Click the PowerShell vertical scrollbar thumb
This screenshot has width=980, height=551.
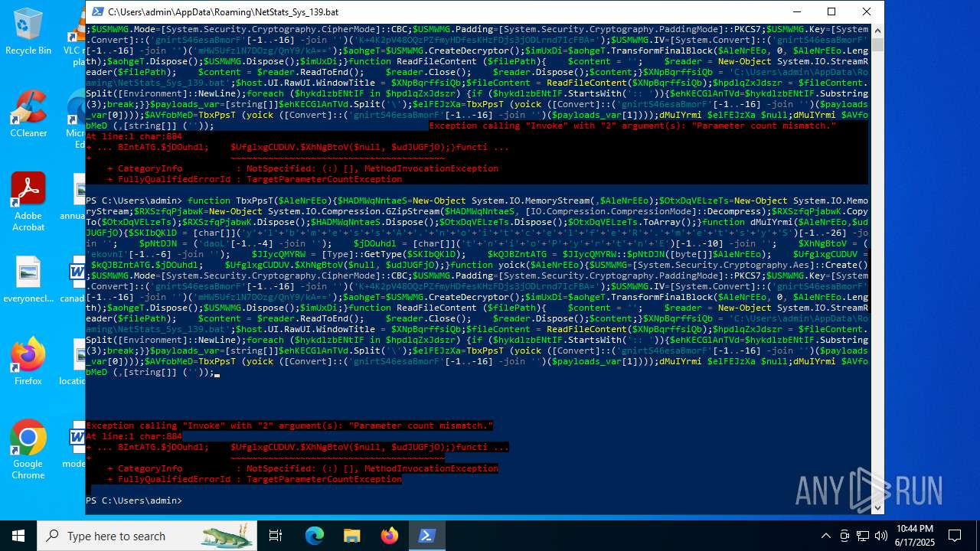(x=877, y=44)
